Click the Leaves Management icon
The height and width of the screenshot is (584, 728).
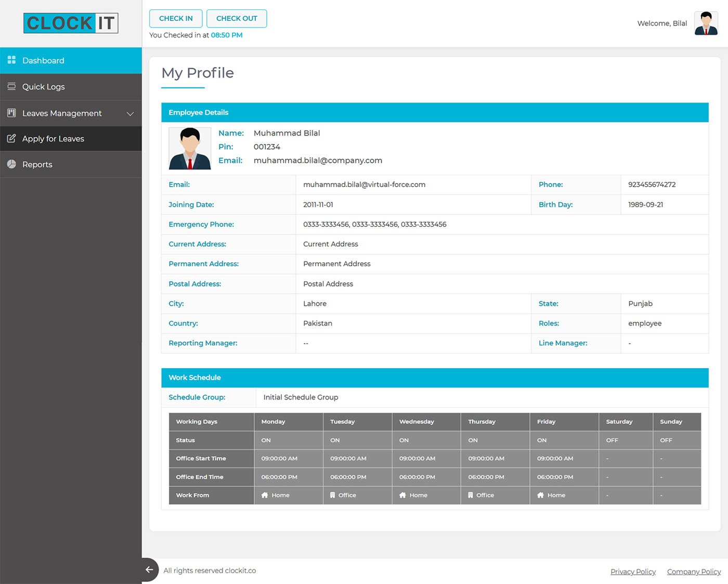point(11,113)
